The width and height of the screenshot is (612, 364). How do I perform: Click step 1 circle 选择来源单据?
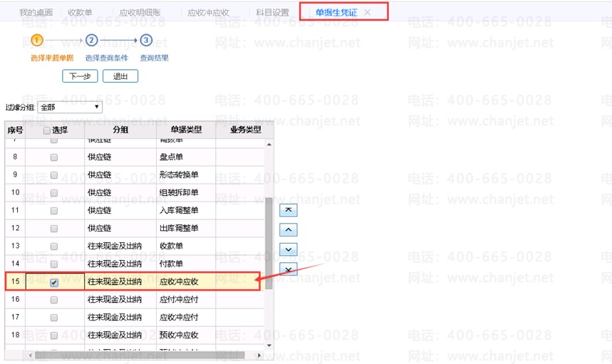click(x=36, y=40)
